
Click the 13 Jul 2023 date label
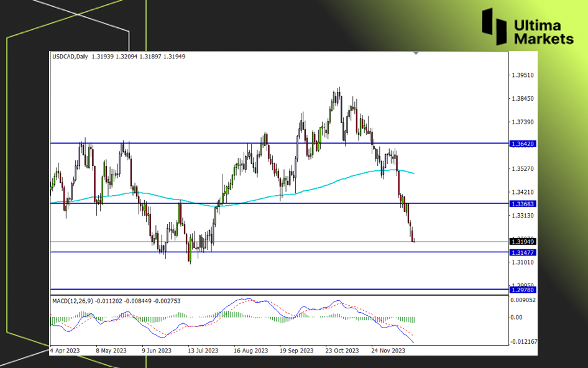tap(203, 351)
